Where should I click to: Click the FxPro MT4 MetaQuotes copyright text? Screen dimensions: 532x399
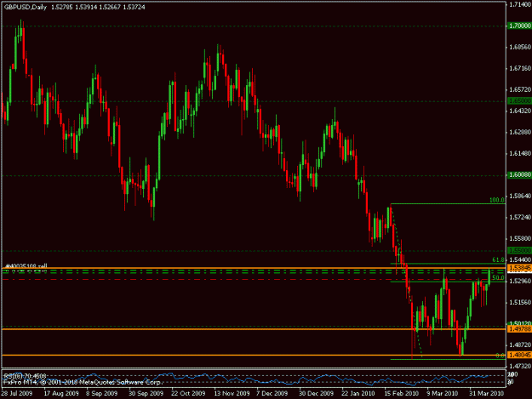[x=83, y=382]
